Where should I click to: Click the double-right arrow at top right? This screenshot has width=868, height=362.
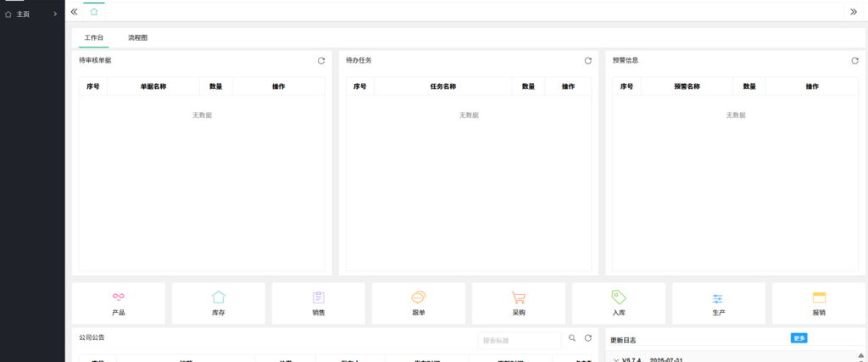click(854, 12)
